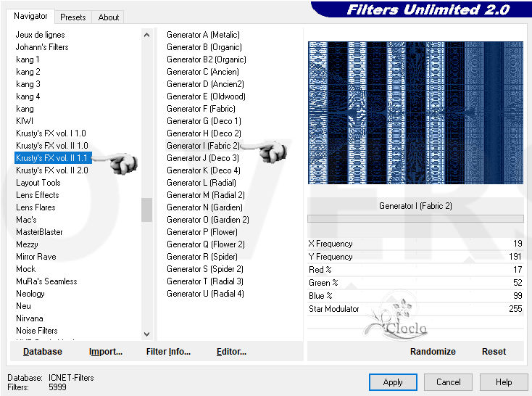
Task: Adjust the Star Modulator slider
Action: [x=415, y=309]
